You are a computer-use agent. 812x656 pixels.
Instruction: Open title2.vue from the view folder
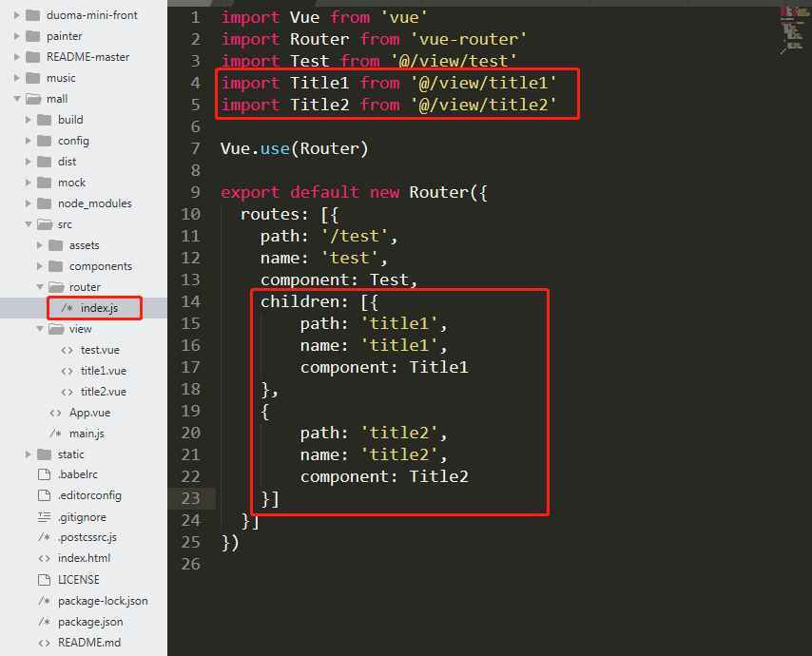tap(103, 392)
